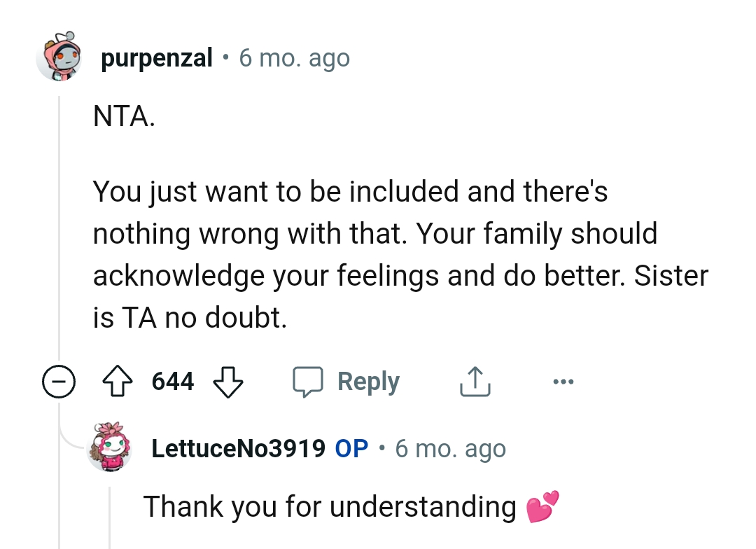Viewport: 756px width, 549px height.
Task: Open the share menu via the upload arrow
Action: click(475, 381)
